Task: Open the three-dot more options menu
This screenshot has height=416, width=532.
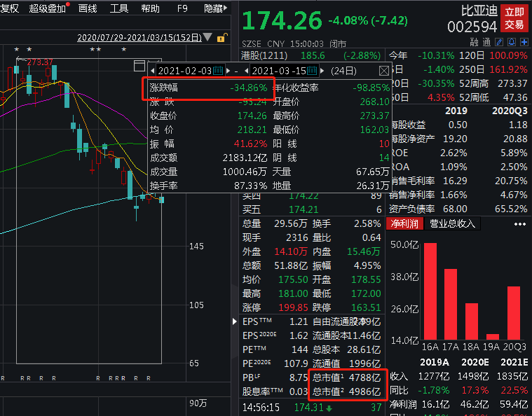Action: (520, 224)
